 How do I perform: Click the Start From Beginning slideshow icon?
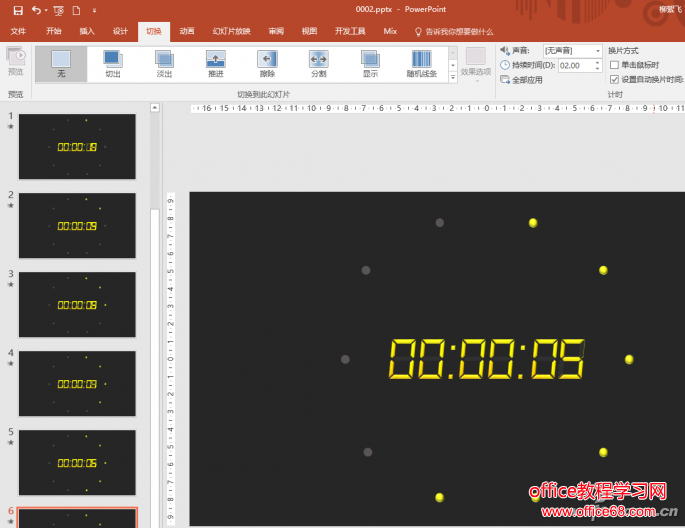[59, 10]
